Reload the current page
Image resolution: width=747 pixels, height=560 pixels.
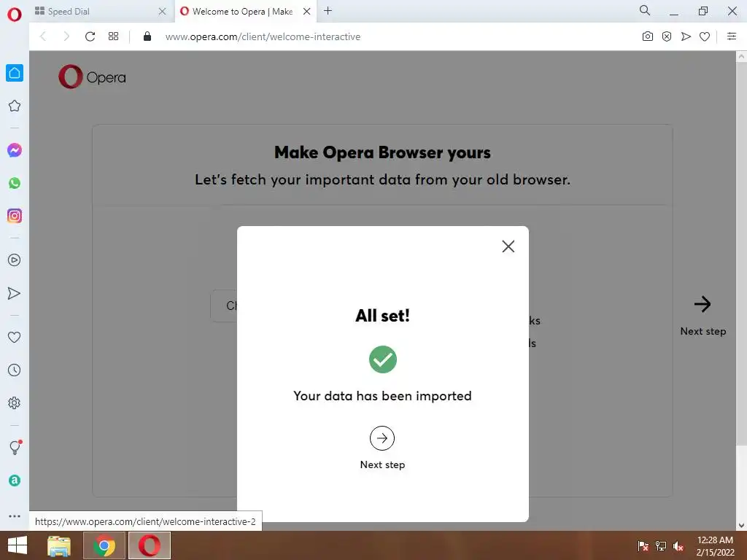(x=90, y=36)
